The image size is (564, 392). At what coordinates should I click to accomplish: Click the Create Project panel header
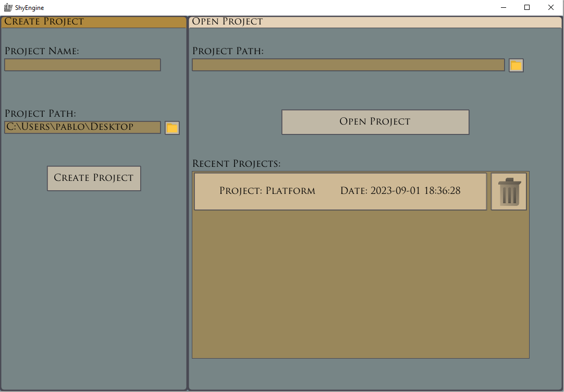pos(94,21)
